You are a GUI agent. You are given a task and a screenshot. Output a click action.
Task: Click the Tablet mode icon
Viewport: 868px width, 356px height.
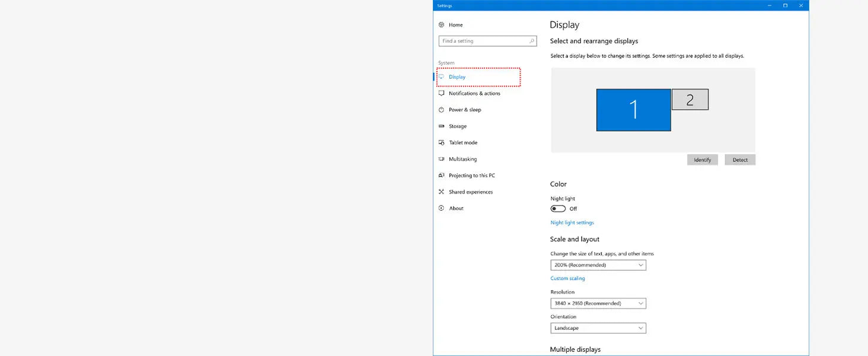pyautogui.click(x=441, y=143)
